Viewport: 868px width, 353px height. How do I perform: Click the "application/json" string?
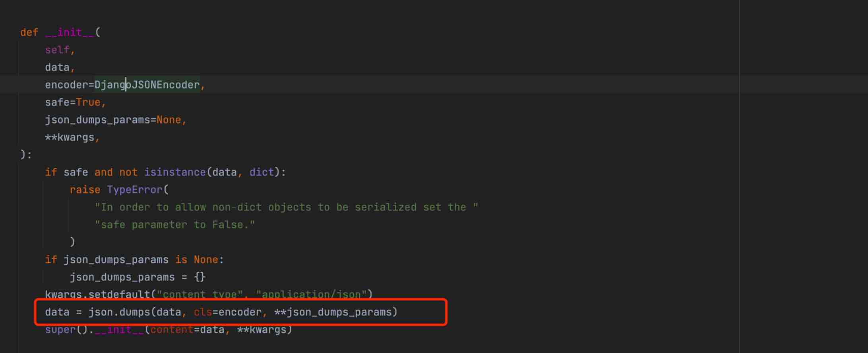[x=311, y=295]
